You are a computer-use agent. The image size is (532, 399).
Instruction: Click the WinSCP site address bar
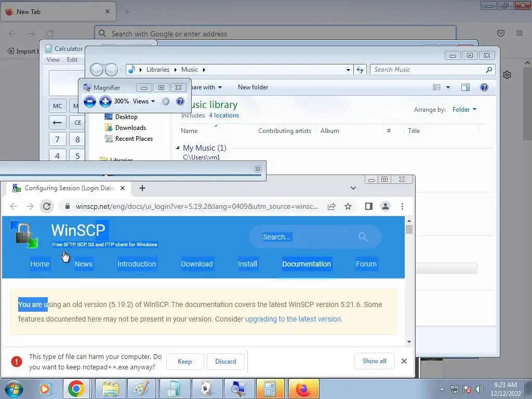[197, 206]
